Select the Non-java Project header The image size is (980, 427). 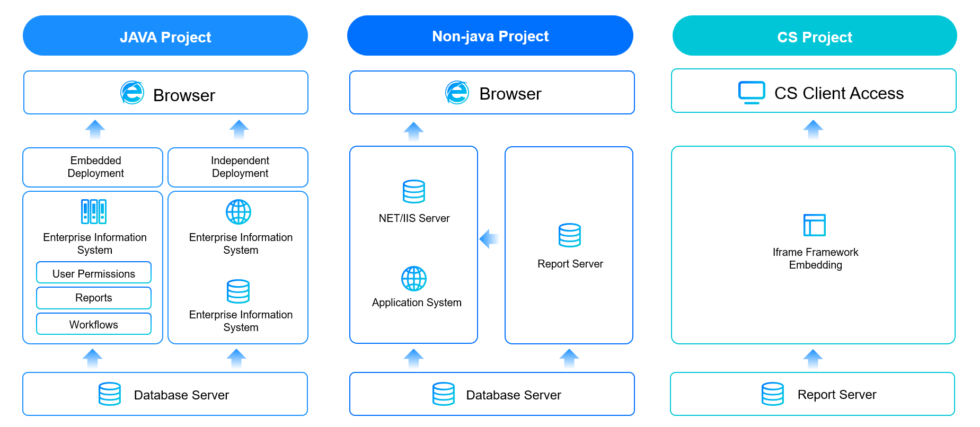[x=490, y=35]
